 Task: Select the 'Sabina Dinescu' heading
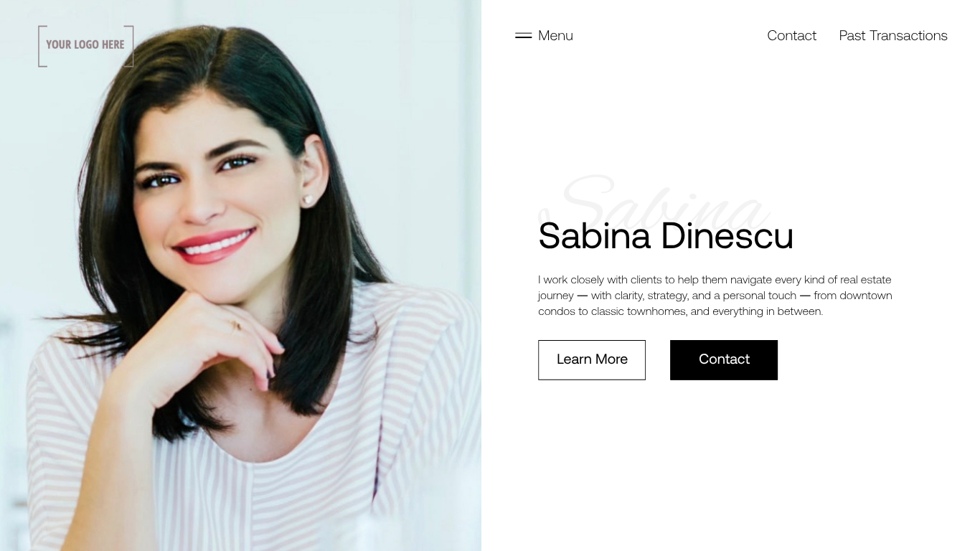click(666, 235)
